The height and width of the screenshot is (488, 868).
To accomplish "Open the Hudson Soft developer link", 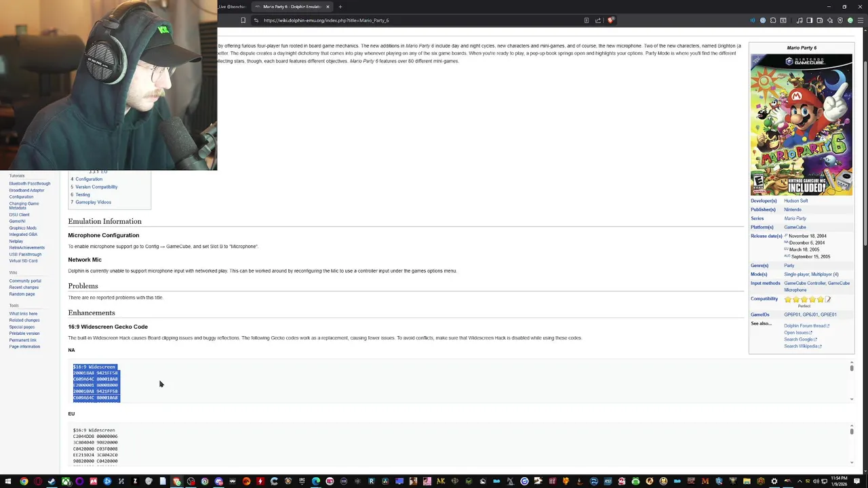I will (796, 201).
